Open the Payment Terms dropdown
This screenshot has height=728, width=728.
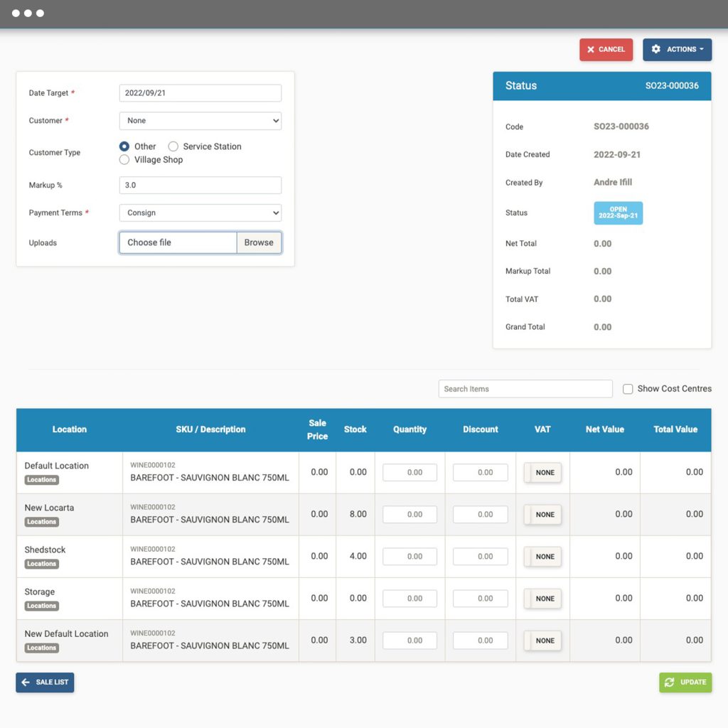click(200, 213)
